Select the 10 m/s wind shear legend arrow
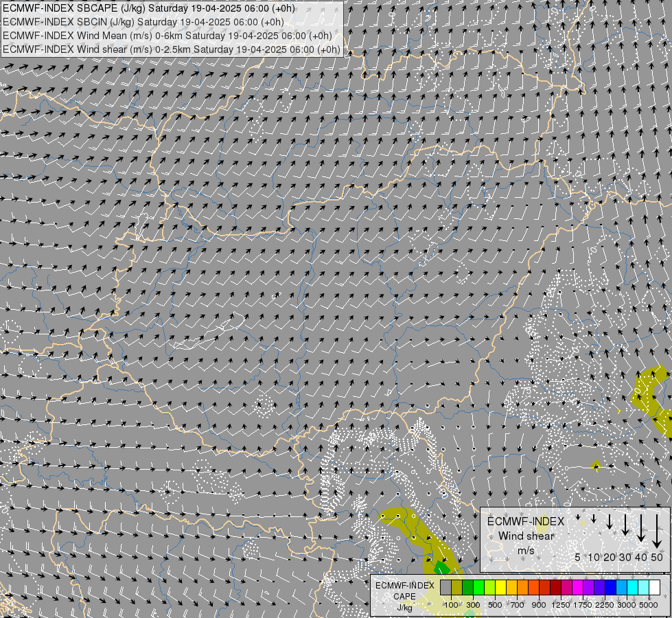This screenshot has width=672, height=618. [x=594, y=519]
